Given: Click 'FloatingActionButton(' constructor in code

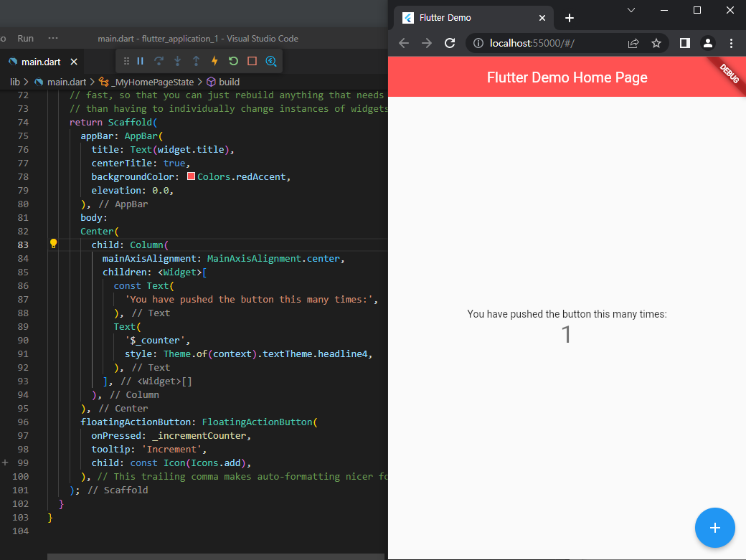Looking at the screenshot, I should click(x=260, y=422).
